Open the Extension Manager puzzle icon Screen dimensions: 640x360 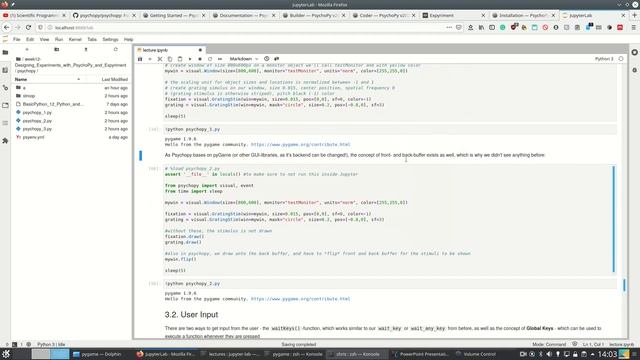point(5,141)
